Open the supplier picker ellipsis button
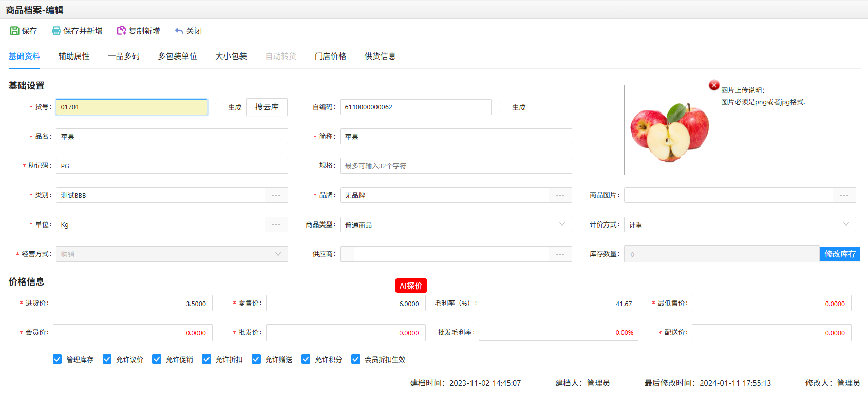868x397 pixels. coord(560,254)
